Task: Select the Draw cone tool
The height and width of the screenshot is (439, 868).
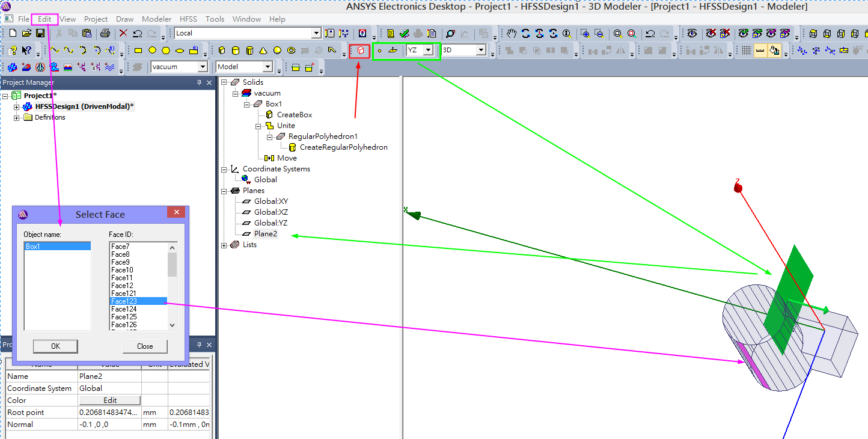Action: click(x=263, y=51)
